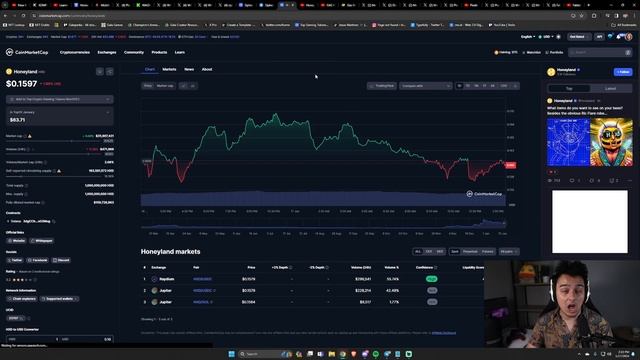Switch to the About tab
640x360 pixels.
pos(207,69)
